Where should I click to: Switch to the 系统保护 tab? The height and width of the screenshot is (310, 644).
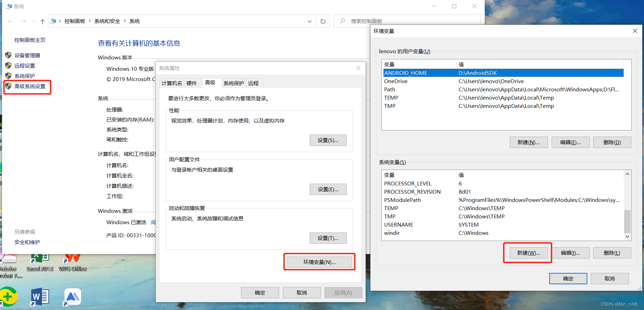[x=233, y=83]
